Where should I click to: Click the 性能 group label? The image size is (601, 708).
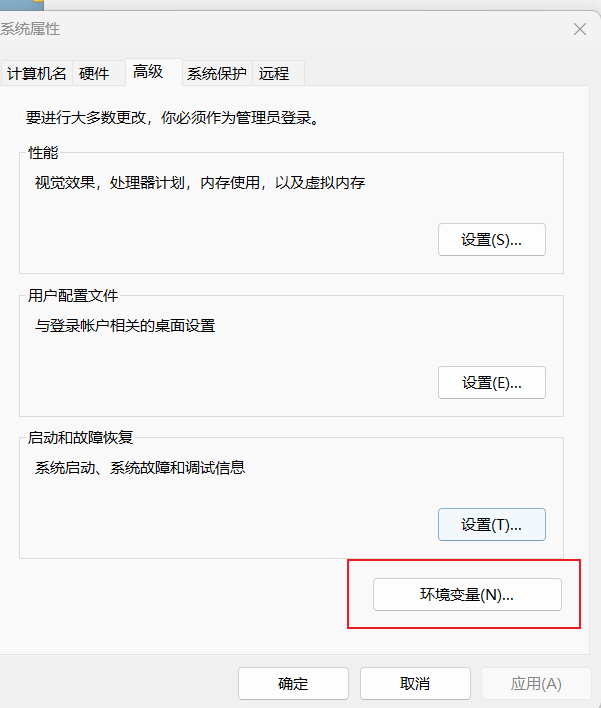click(43, 153)
